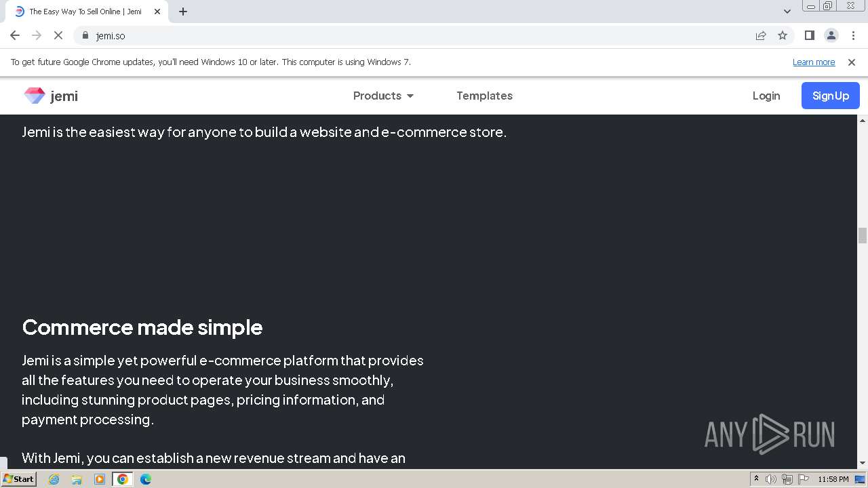Screen dimensions: 868x488
Task: Open a new tab with plus button
Action: [x=183, y=12]
